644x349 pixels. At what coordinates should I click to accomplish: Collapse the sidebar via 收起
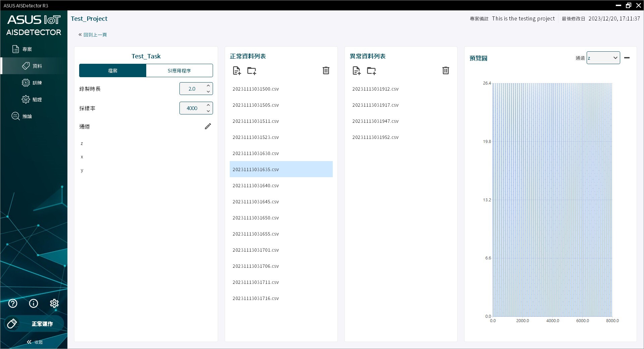coord(35,342)
